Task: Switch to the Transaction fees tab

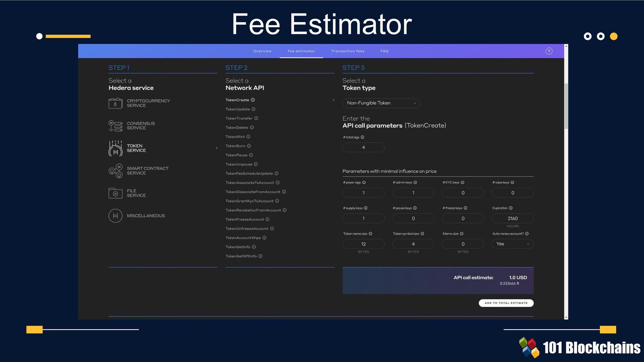Action: (x=347, y=51)
